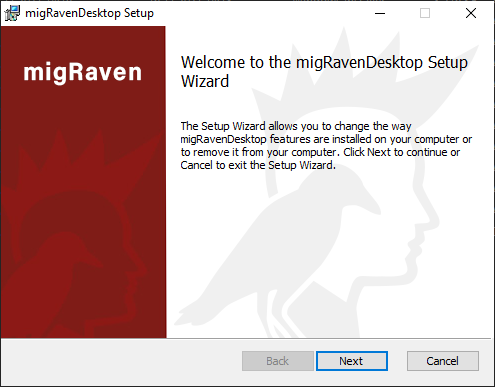Click the greyed-out maximize button
The height and width of the screenshot is (387, 495).
(x=425, y=13)
